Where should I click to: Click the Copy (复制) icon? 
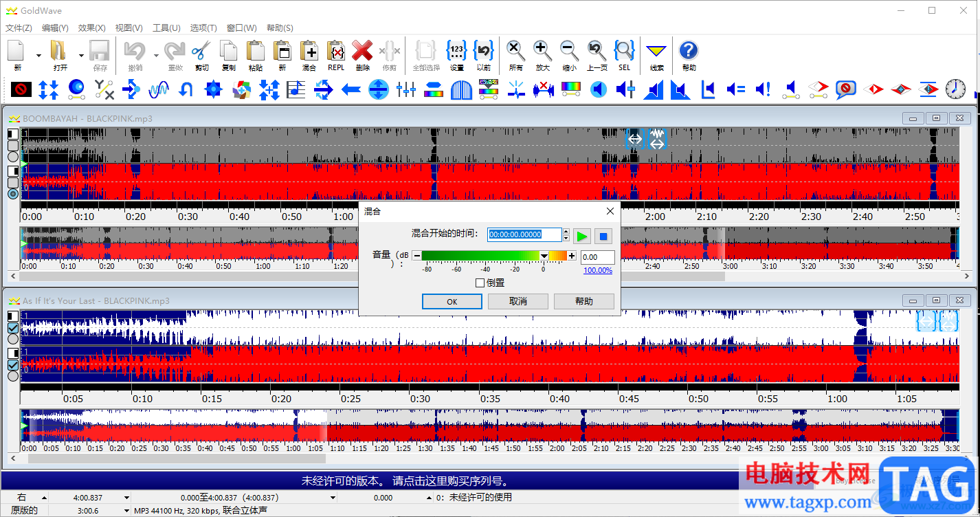228,51
